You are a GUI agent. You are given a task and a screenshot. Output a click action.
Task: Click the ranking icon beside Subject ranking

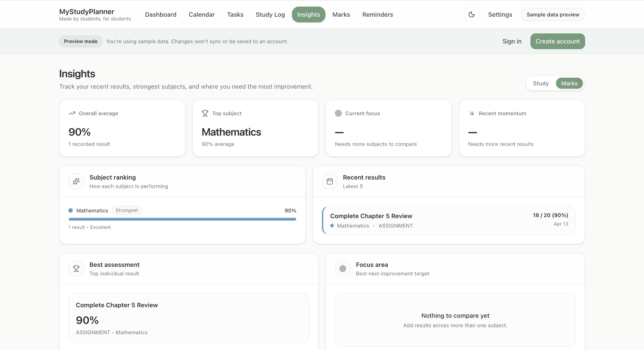point(76,181)
